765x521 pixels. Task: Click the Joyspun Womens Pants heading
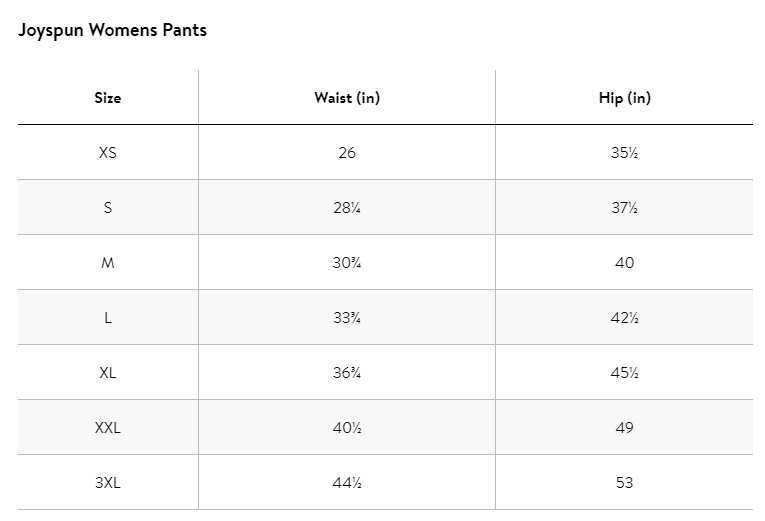(112, 30)
